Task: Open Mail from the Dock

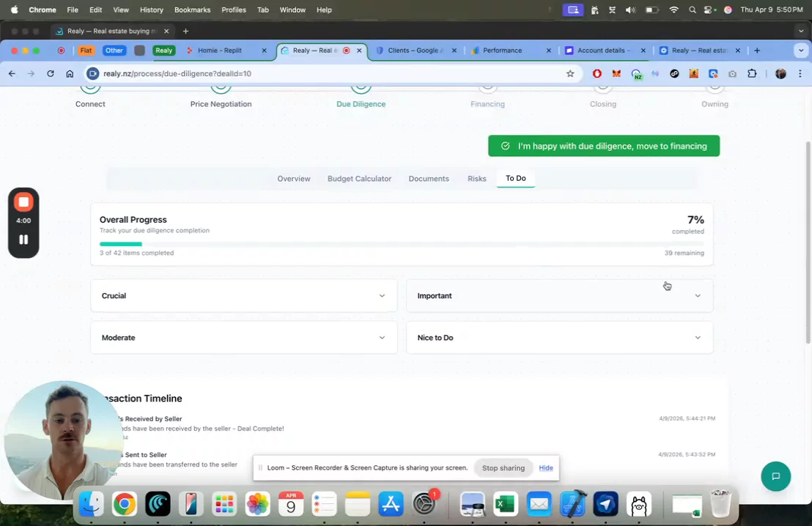Action: click(x=539, y=504)
